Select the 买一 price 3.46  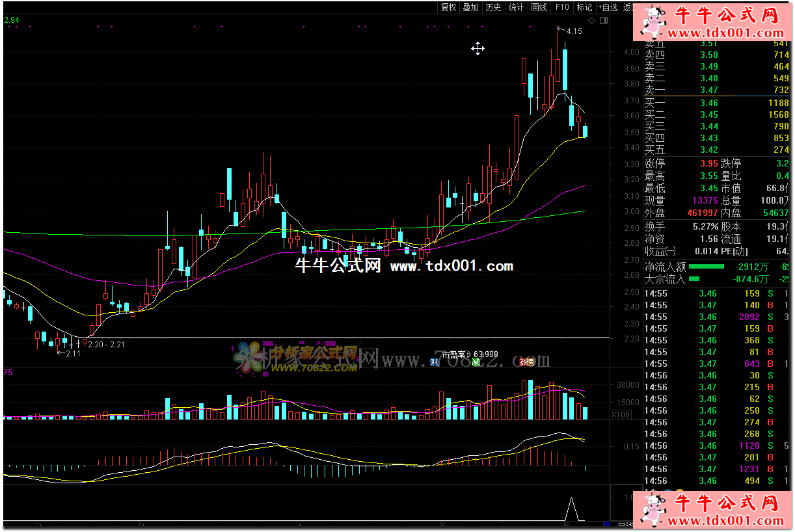point(709,103)
